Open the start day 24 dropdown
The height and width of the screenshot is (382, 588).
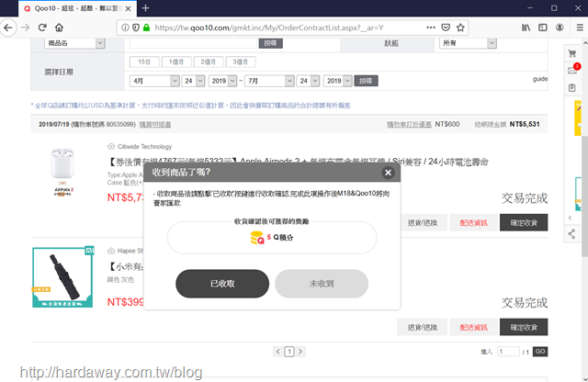click(194, 81)
